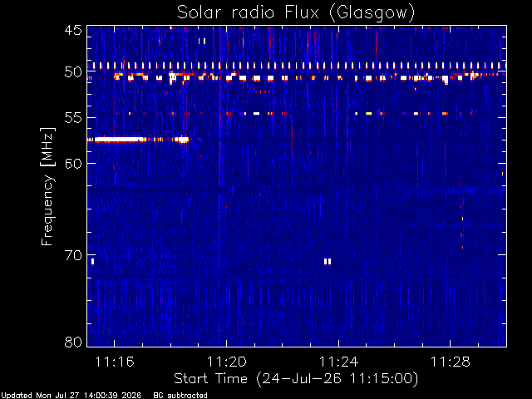Click the 50 MHz frequency label
532x399 pixels.
73,72
